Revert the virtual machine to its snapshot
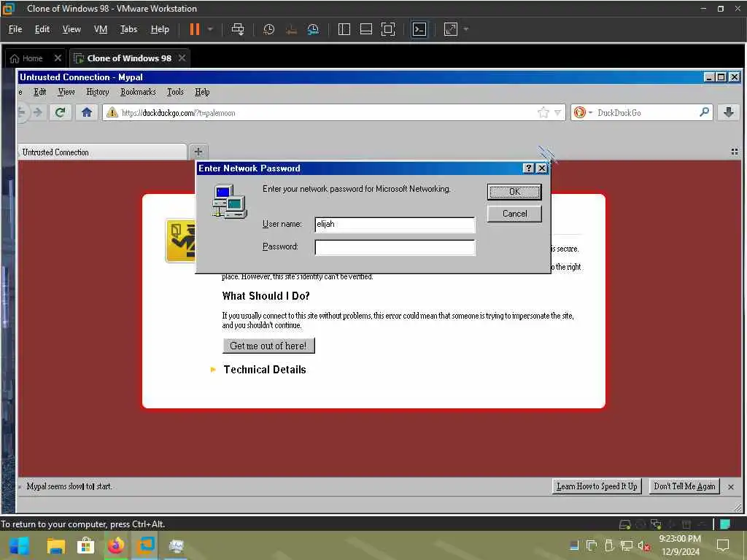This screenshot has height=560, width=747. (x=291, y=29)
